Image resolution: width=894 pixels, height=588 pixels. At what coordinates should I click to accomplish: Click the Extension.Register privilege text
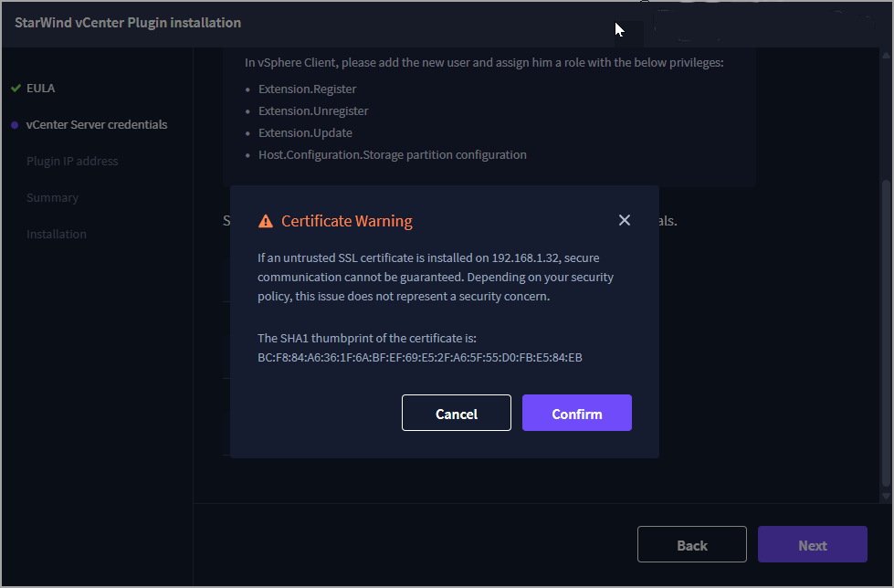pos(308,89)
